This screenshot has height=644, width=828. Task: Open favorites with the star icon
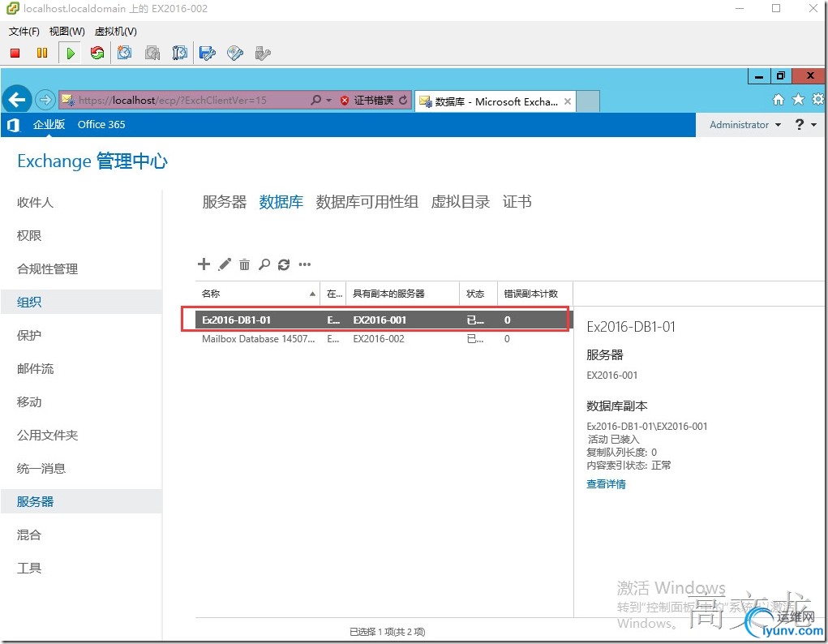point(799,99)
